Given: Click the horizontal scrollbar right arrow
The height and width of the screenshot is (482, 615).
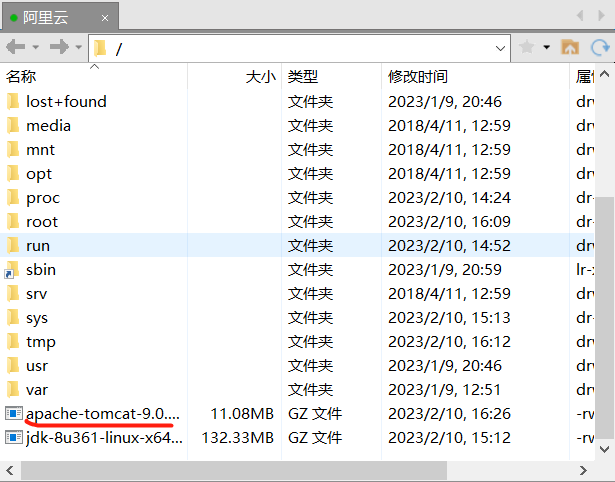Looking at the screenshot, I should (x=583, y=470).
